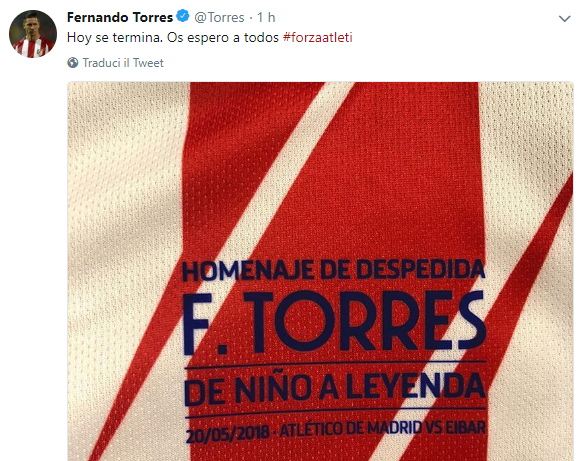Open the striped shirt tweet photo
Viewport: 584px width, 461px height.
(320, 271)
